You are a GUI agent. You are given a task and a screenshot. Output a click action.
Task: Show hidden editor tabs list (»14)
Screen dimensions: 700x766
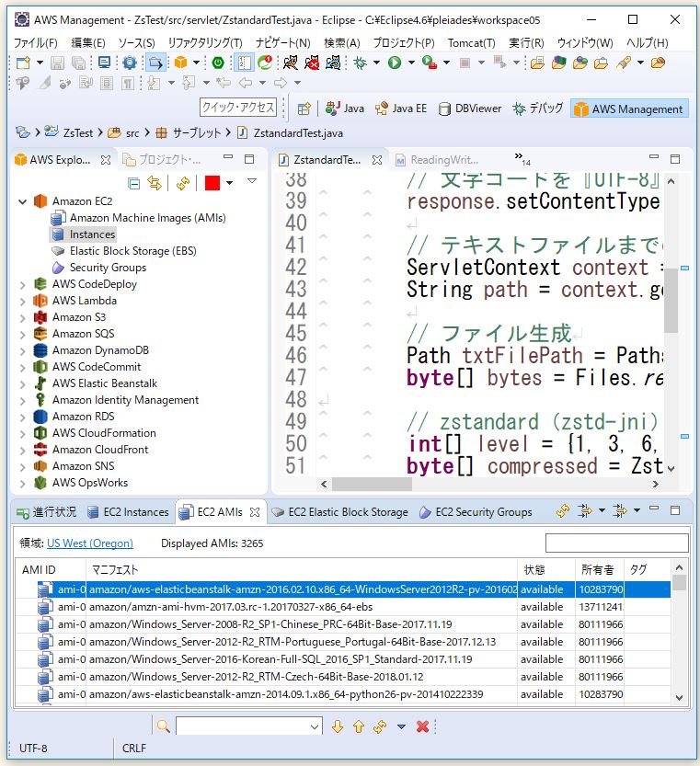[x=522, y=158]
